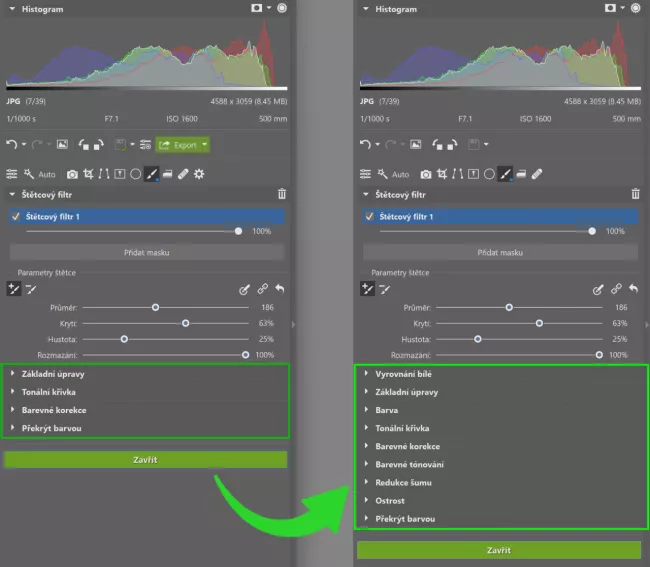Click the green Export button
Image resolution: width=650 pixels, height=567 pixels.
(177, 145)
